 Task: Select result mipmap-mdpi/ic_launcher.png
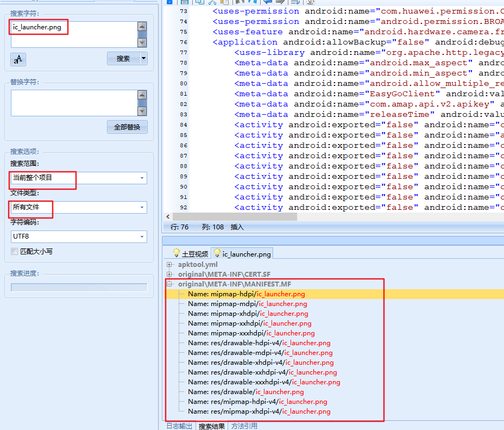[248, 303]
